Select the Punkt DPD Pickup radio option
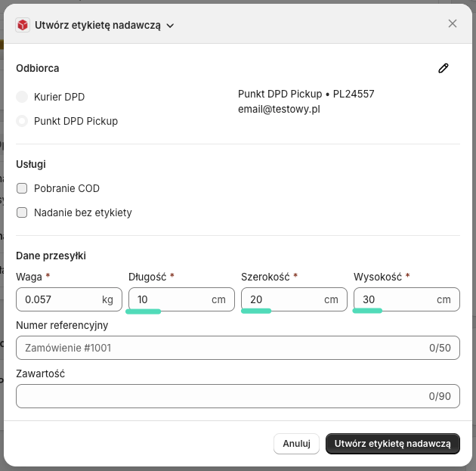Viewport: 476px width, 471px height. [22, 121]
